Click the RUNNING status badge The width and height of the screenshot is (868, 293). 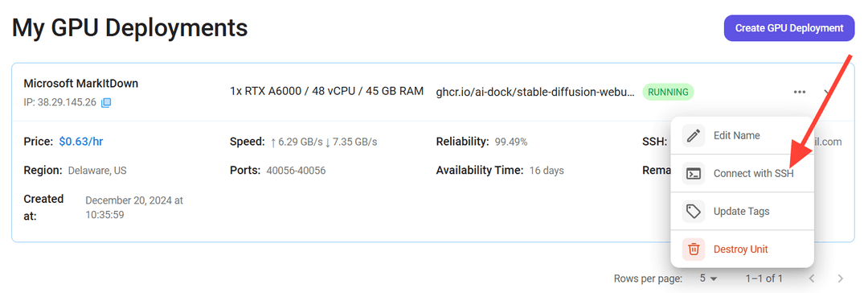pos(668,92)
